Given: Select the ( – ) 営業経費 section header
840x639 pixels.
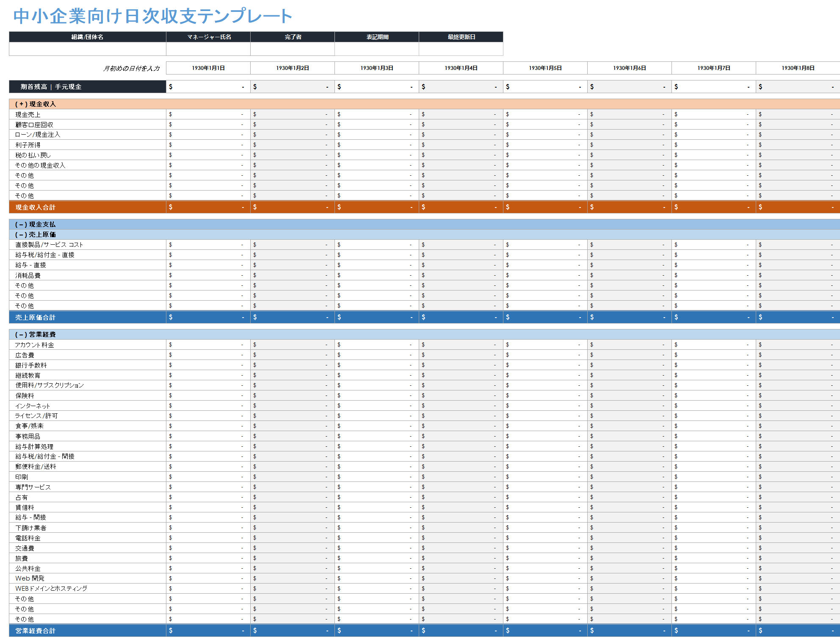Looking at the screenshot, I should click(x=425, y=335).
